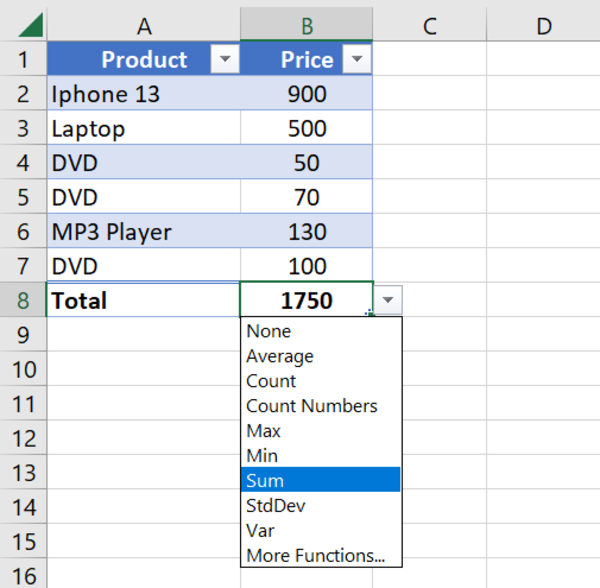Select the highlighted Sum option

click(x=321, y=479)
